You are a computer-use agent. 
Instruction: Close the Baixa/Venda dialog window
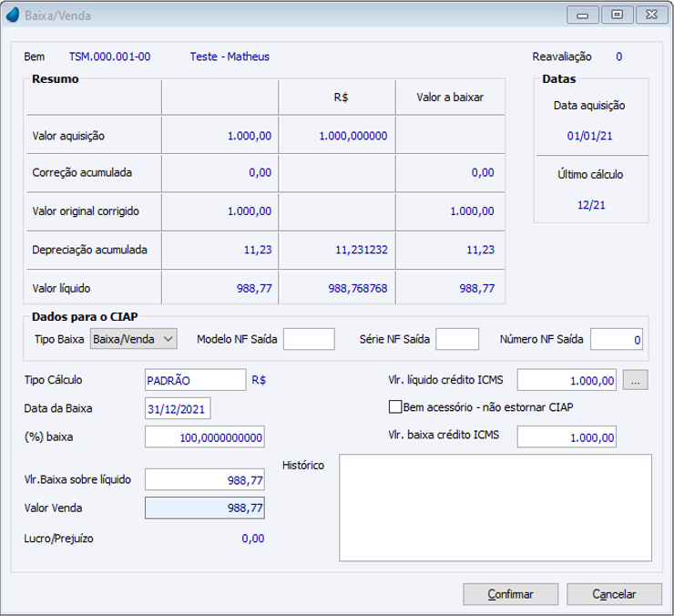point(651,15)
